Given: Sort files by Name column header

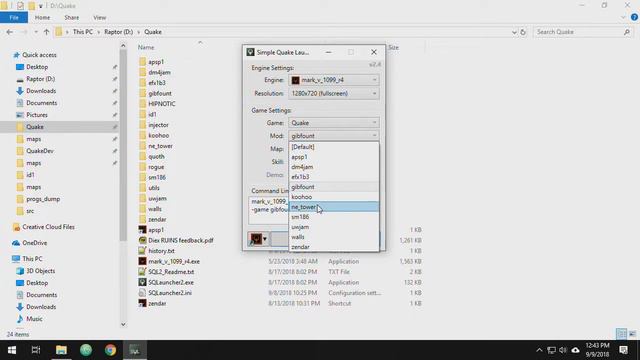Looking at the screenshot, I should pyautogui.click(x=146, y=47).
